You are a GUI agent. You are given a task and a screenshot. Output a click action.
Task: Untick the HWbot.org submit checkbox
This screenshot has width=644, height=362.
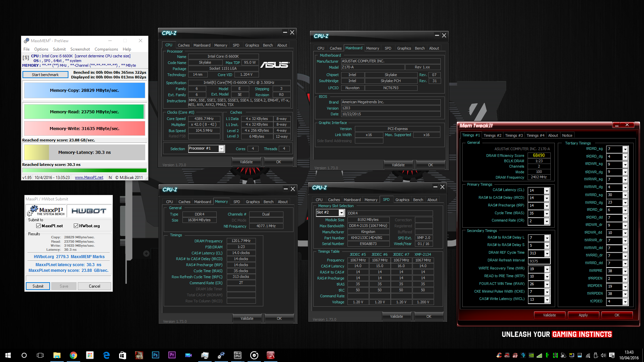[76, 226]
